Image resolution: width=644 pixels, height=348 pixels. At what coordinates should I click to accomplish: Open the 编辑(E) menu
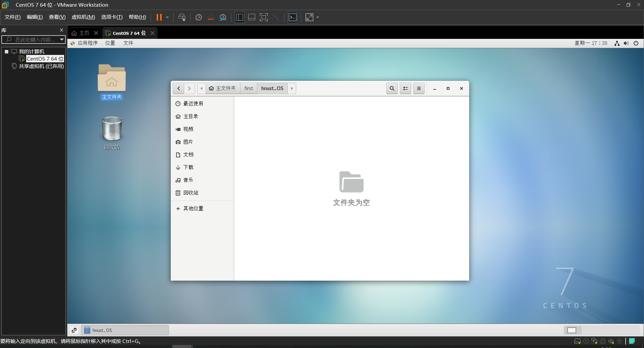point(35,17)
